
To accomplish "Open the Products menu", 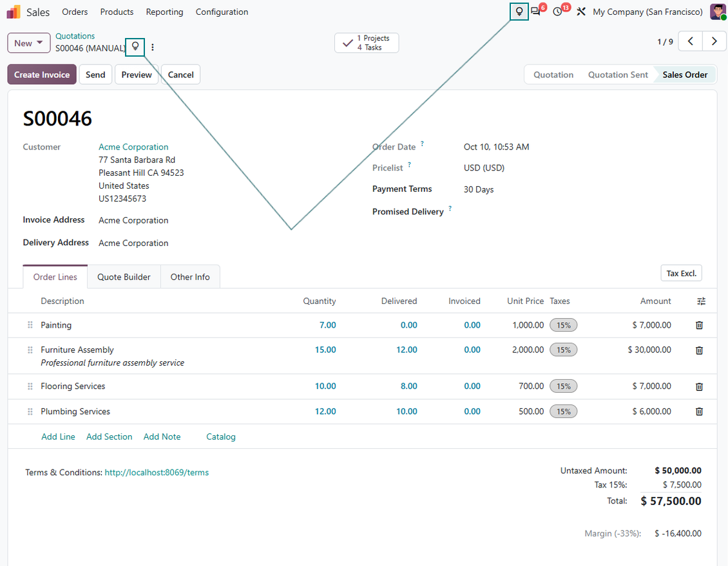I will tap(117, 12).
